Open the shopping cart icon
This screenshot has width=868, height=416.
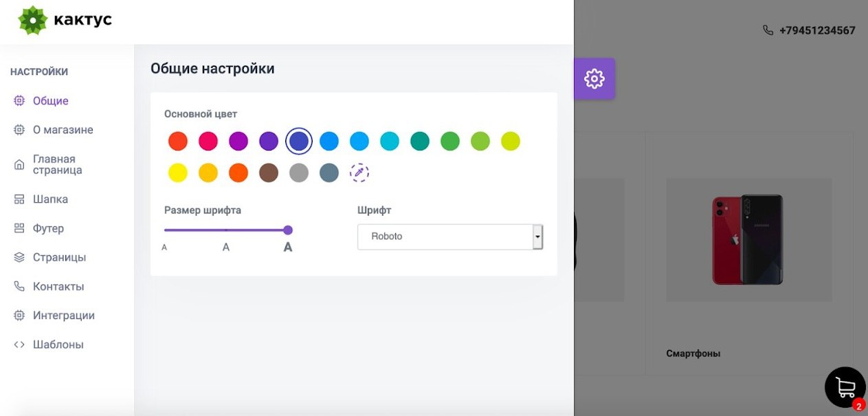coord(845,387)
